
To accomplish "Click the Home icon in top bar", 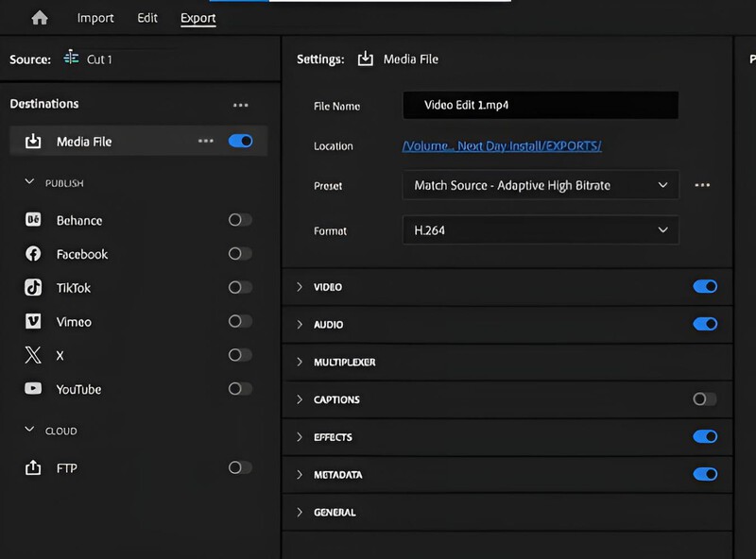I will [40, 18].
